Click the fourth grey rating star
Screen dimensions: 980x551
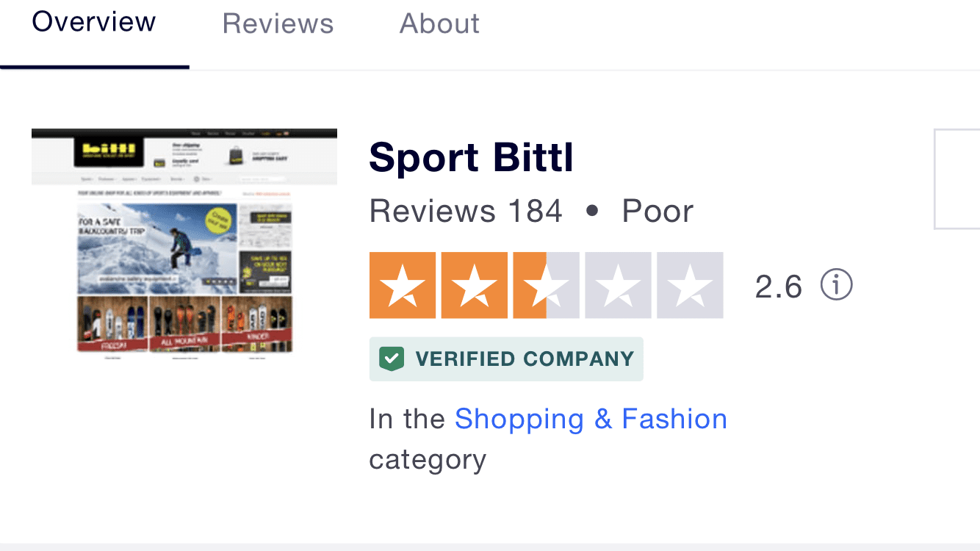[x=618, y=286]
